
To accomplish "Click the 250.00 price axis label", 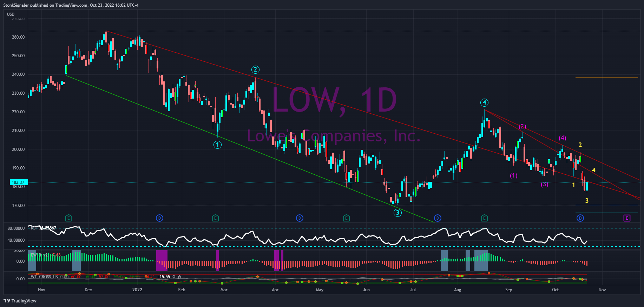I will [x=18, y=55].
